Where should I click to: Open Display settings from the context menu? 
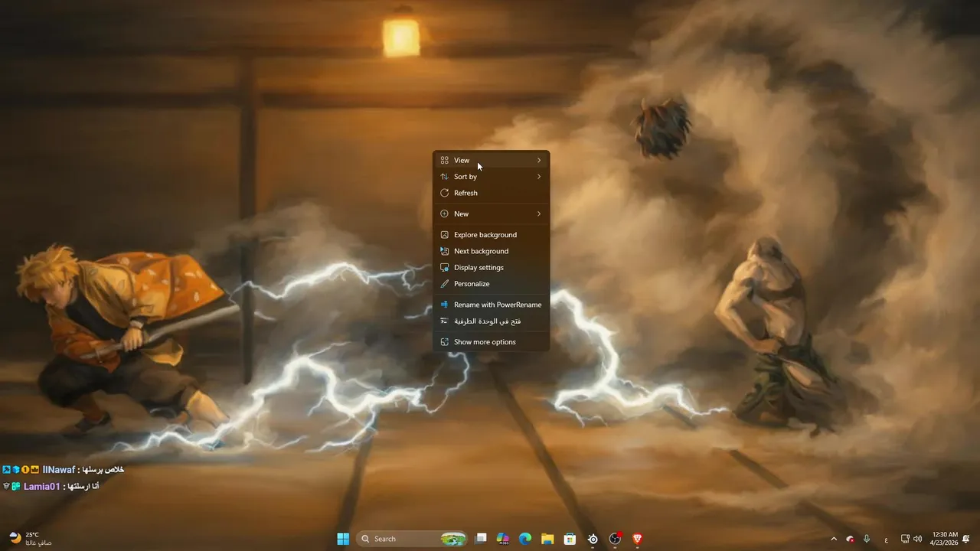pos(491,267)
